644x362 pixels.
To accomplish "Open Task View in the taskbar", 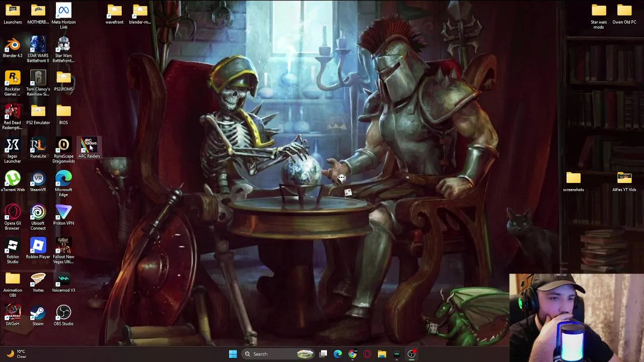I will [324, 354].
